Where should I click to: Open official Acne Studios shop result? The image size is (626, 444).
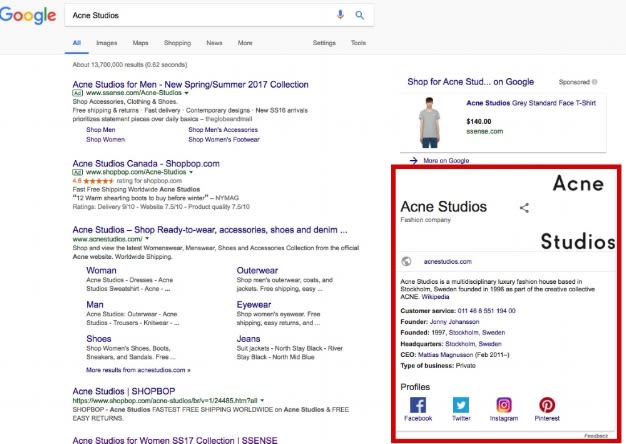(x=210, y=230)
